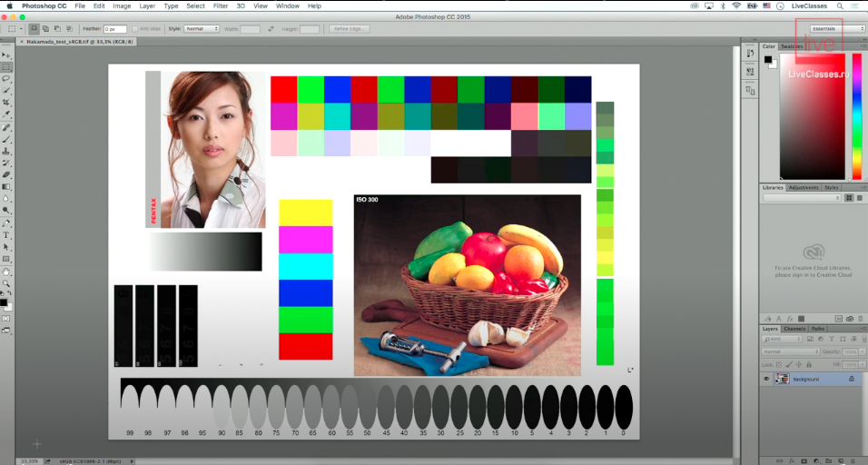Image resolution: width=868 pixels, height=465 pixels.
Task: Select the Lasso tool
Action: tap(6, 79)
